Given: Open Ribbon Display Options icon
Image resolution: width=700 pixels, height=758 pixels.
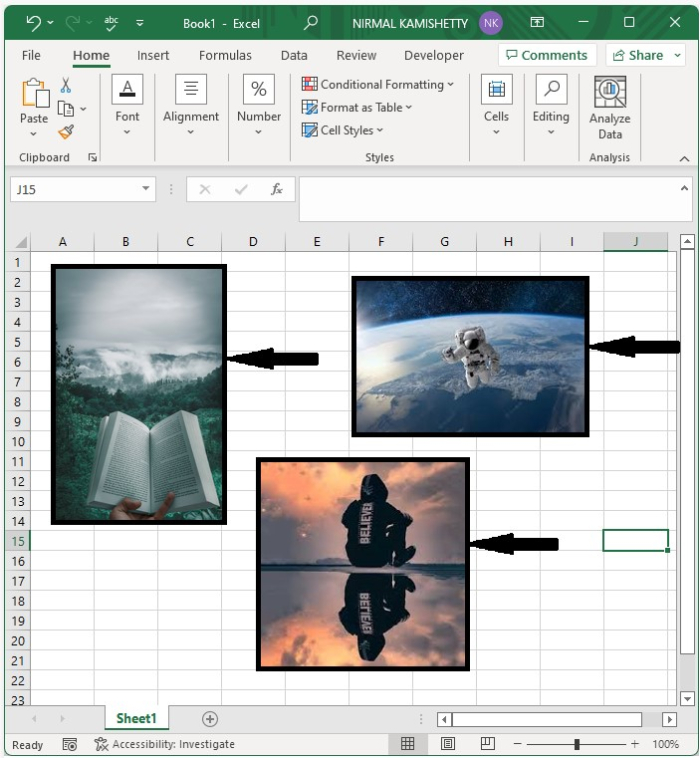Looking at the screenshot, I should [x=537, y=22].
